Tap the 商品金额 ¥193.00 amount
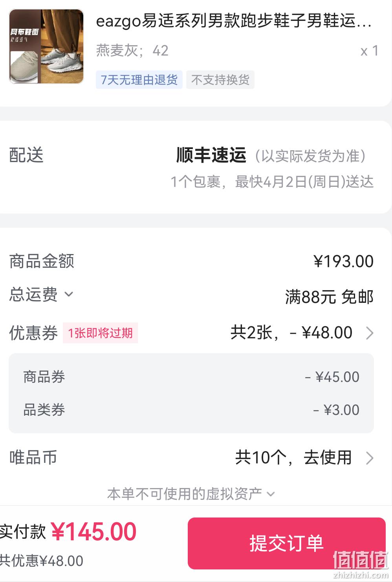Image resolution: width=392 pixels, height=582 pixels. click(x=343, y=262)
